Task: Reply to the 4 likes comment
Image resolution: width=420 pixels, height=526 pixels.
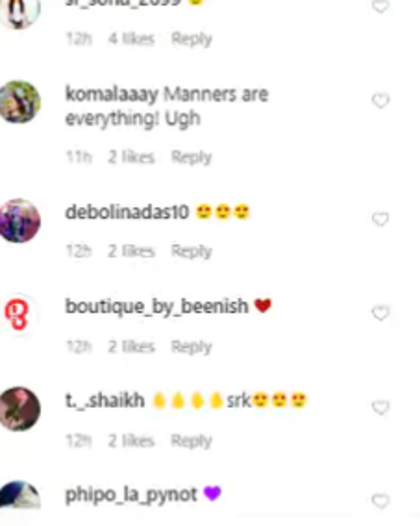Action: point(192,39)
